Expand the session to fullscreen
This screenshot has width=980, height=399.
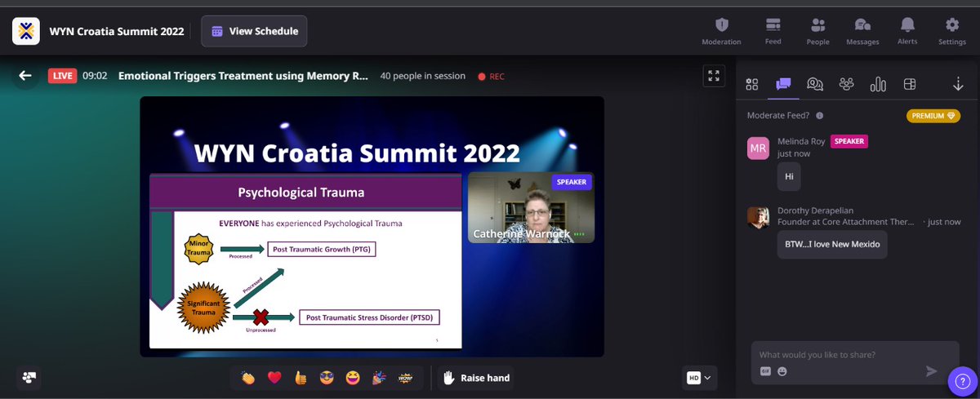(714, 76)
